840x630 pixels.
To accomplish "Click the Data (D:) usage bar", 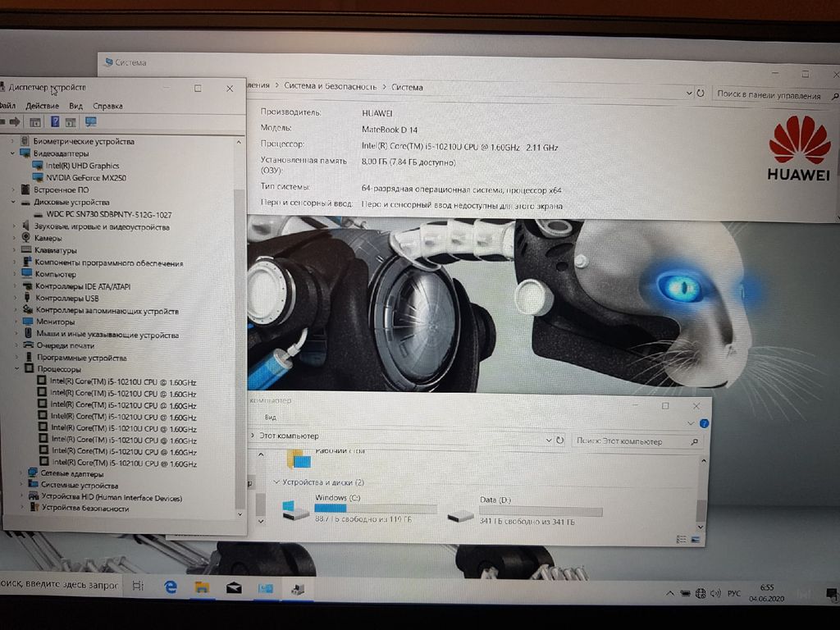I will pos(541,511).
